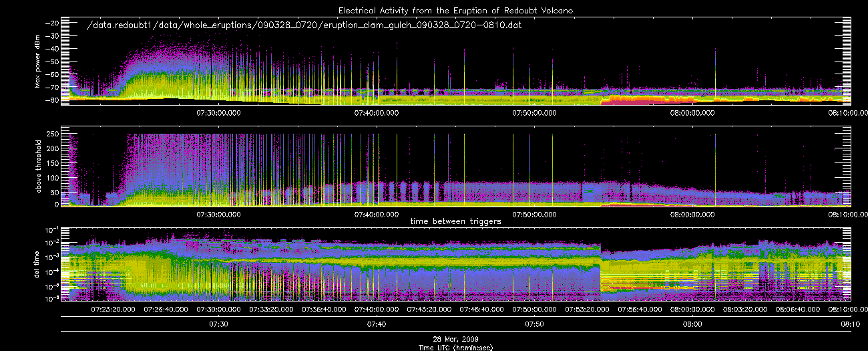The image size is (868, 351).
Task: Click the -50 tick on Max power axis
Action: pyautogui.click(x=51, y=62)
